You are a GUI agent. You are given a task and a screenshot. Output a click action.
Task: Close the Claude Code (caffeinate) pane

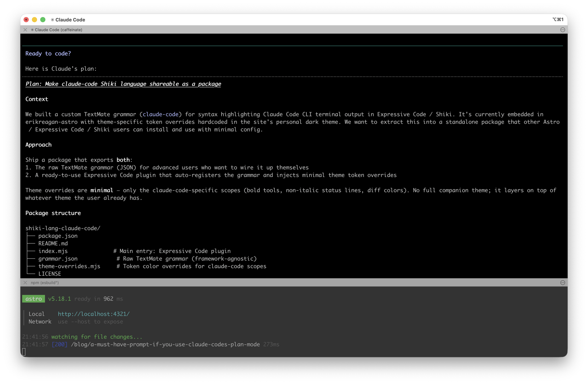click(x=25, y=30)
